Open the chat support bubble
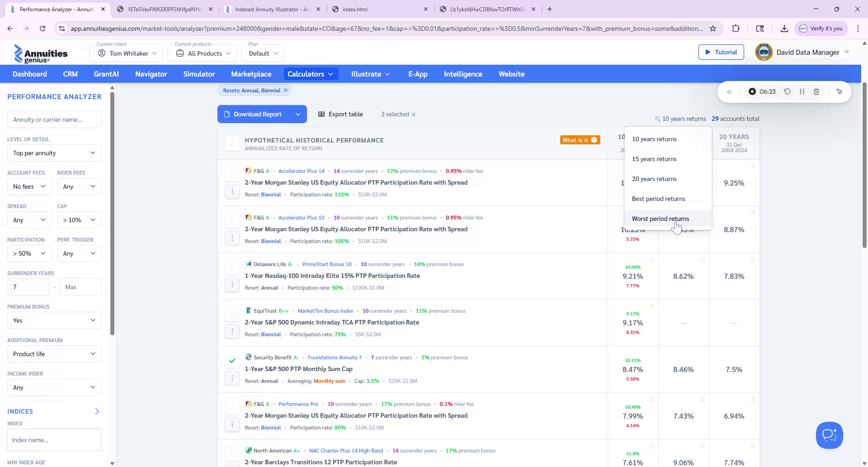Screen dimensions: 868x467 pyautogui.click(x=829, y=435)
